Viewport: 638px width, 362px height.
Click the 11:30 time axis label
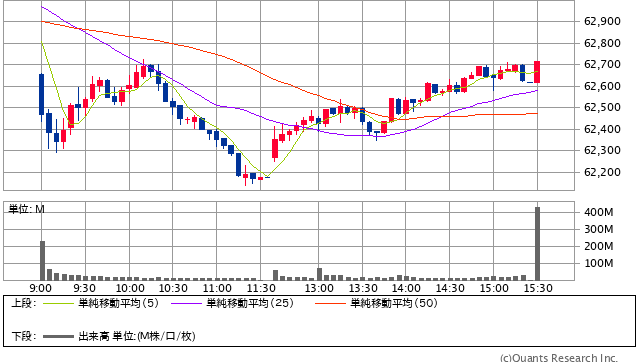coord(261,288)
